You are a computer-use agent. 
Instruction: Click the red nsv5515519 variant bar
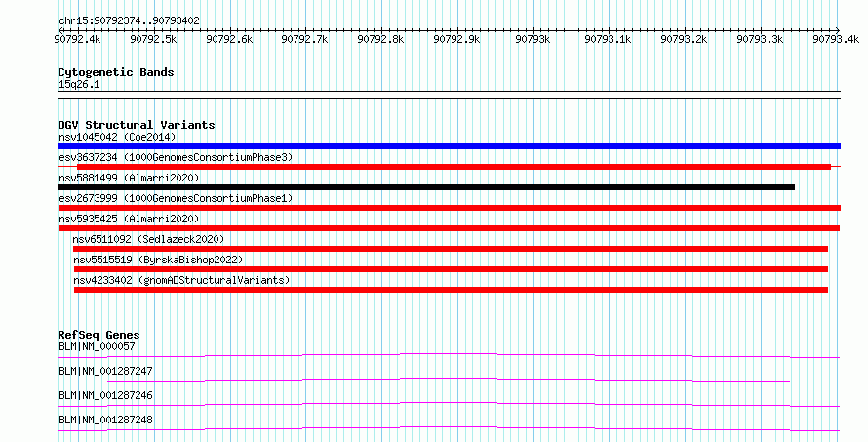(452, 269)
